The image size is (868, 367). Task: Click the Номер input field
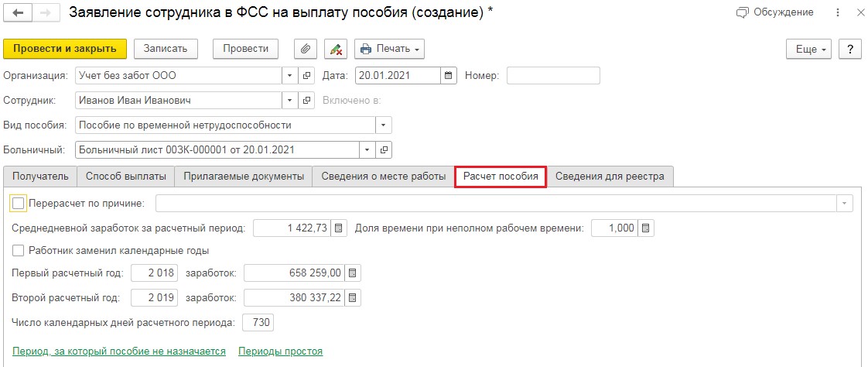554,75
